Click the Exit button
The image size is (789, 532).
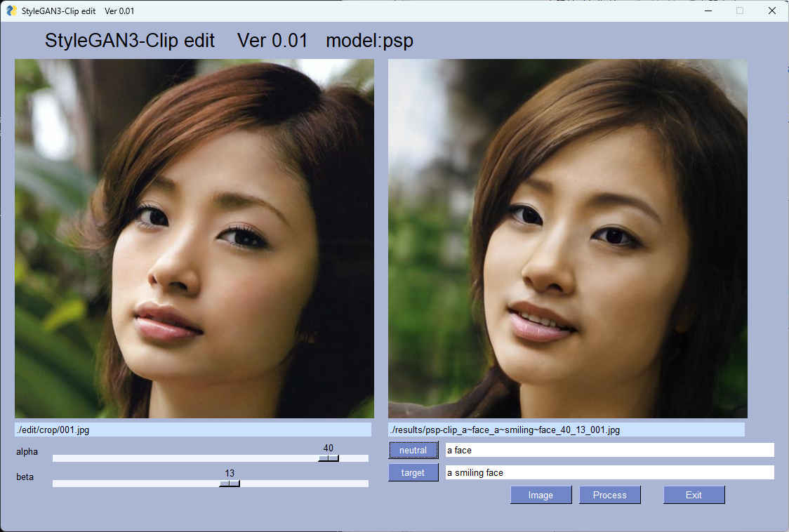point(694,495)
